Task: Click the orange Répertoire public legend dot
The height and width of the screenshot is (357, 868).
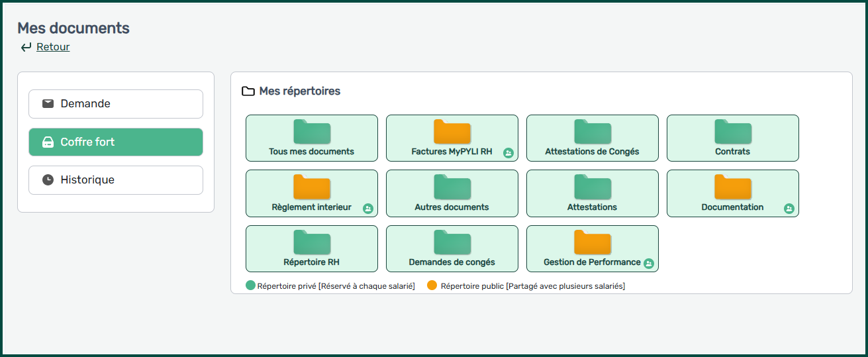Action: (x=432, y=286)
